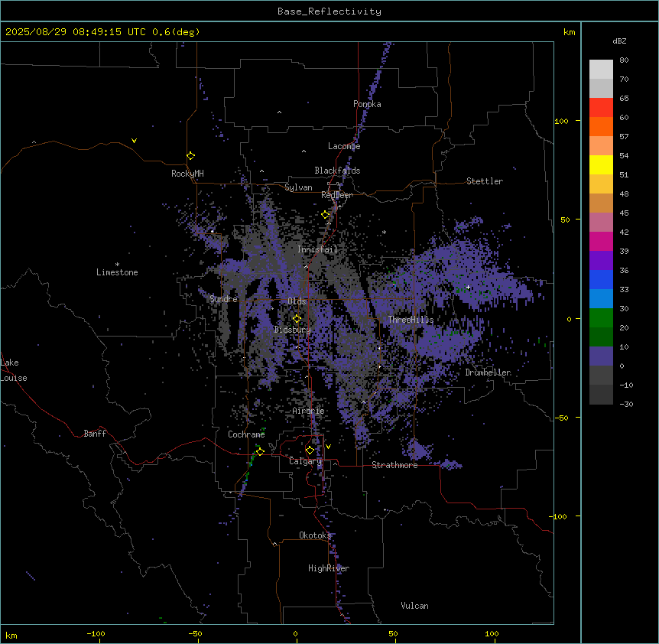Viewport: 659px width, 644px height.
Task: Click the ThreeHills city label
Action: 411,320
